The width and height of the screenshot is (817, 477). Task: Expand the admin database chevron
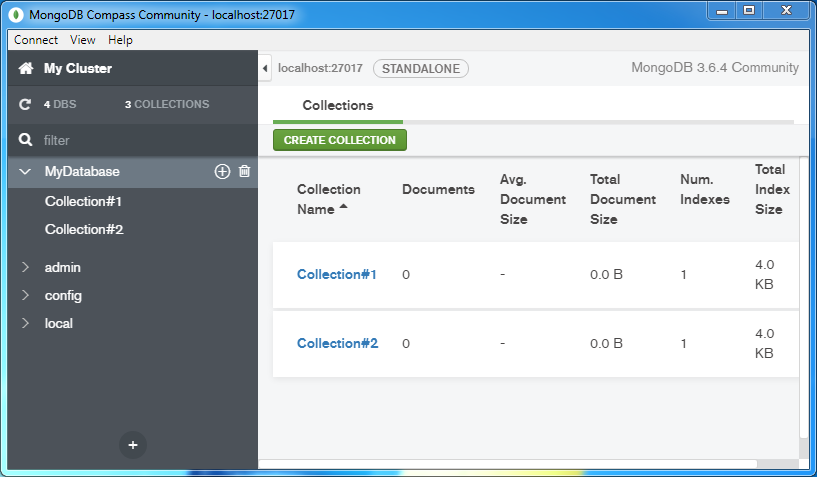25,267
